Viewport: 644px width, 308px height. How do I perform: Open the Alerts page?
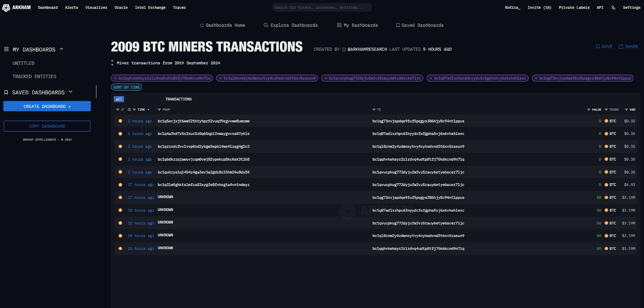pos(71,8)
